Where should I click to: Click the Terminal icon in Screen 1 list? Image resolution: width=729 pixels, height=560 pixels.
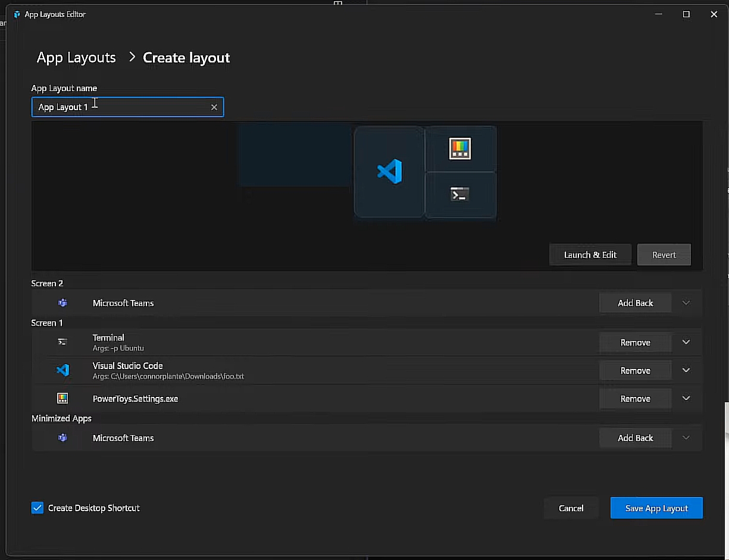(62, 342)
